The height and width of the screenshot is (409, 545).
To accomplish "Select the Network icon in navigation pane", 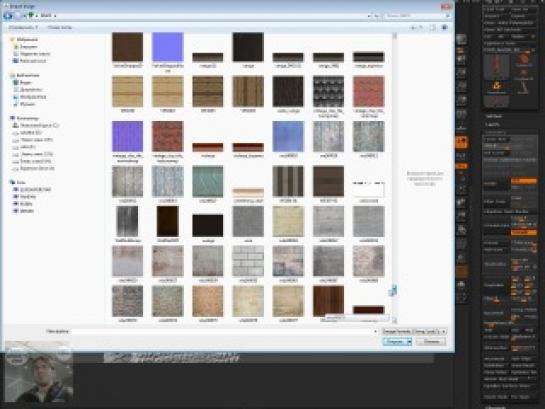I will tap(13, 182).
